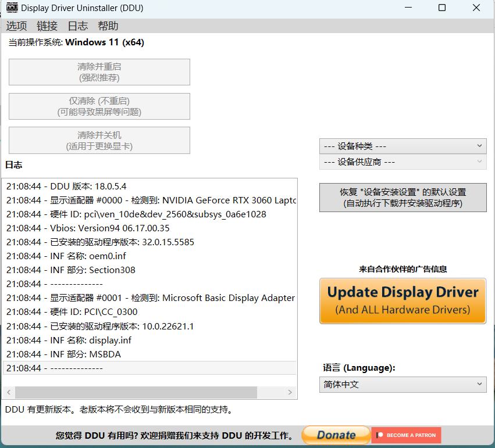
Task: Click the log scrollbar right arrow
Action: click(x=291, y=393)
